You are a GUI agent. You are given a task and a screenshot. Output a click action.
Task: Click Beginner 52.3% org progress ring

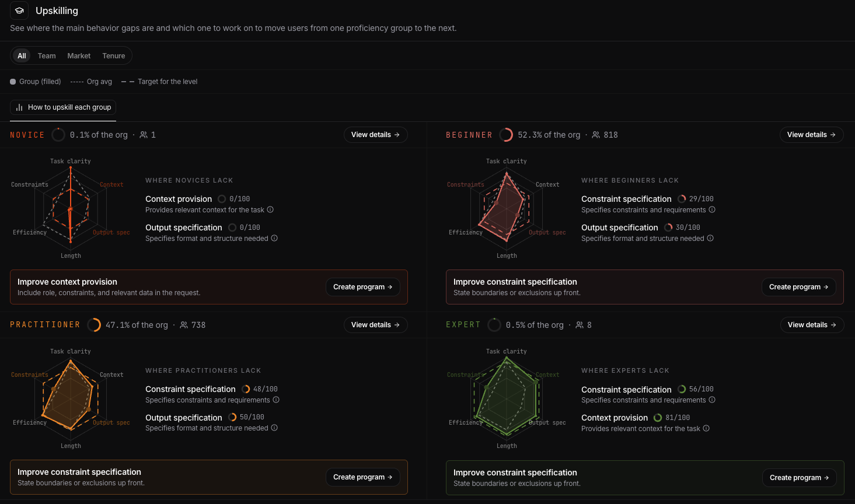pos(506,135)
